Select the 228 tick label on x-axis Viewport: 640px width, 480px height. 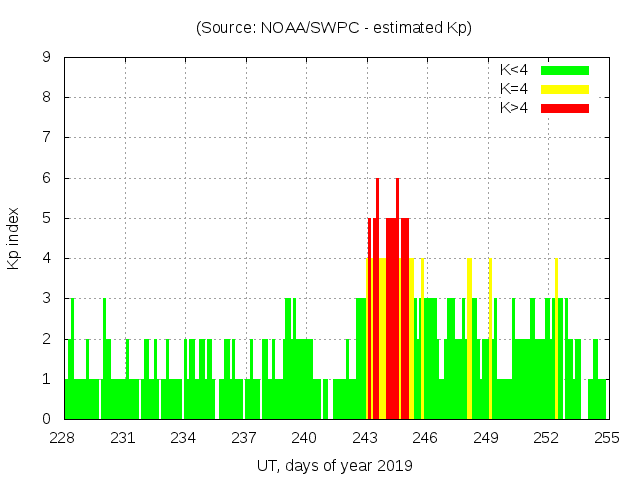coord(64,438)
